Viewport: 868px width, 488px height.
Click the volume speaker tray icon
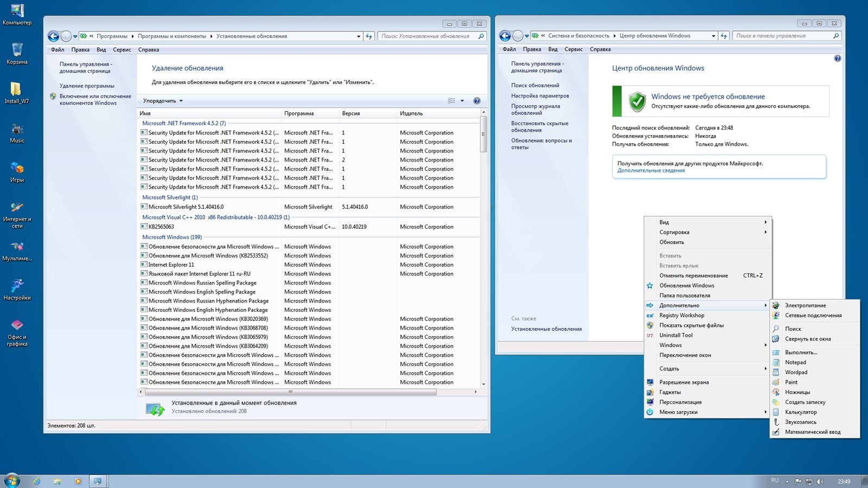[x=820, y=481]
